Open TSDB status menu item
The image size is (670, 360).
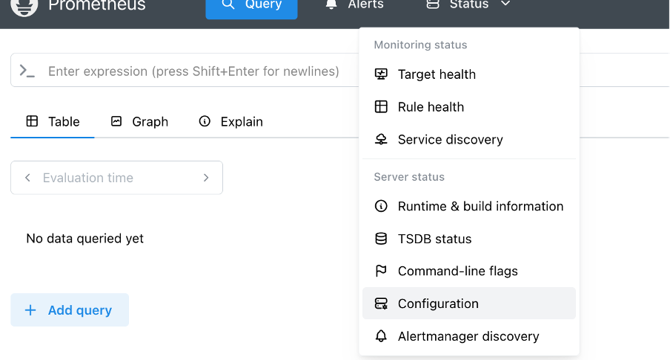tap(469, 239)
